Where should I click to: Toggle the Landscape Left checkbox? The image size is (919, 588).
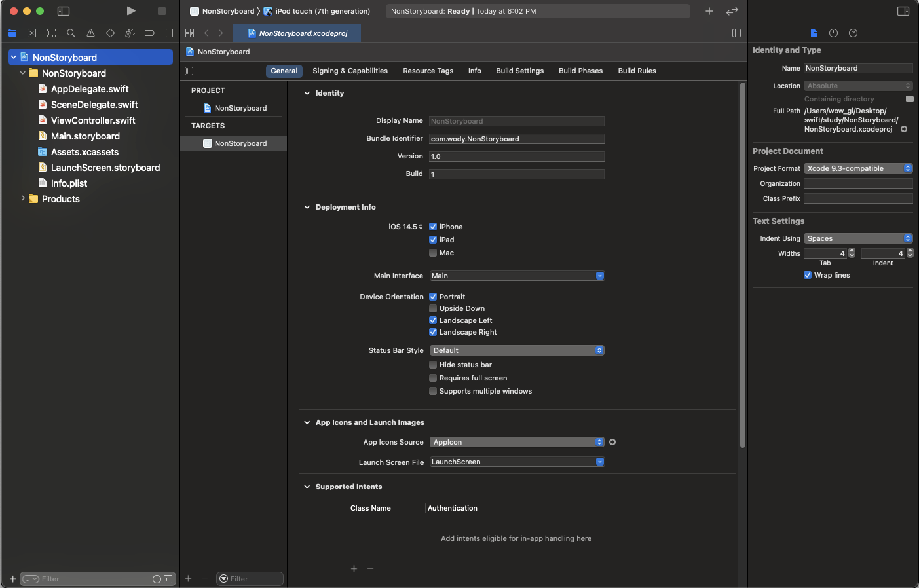pos(433,320)
